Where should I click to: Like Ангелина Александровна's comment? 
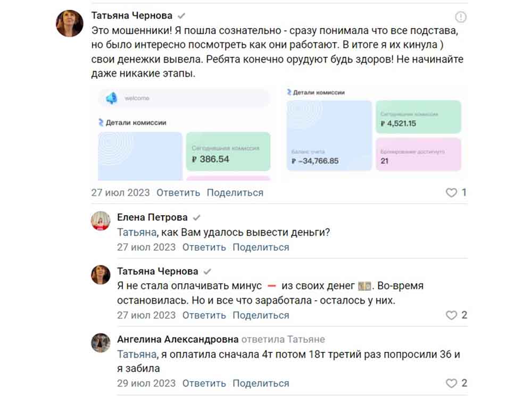(452, 383)
